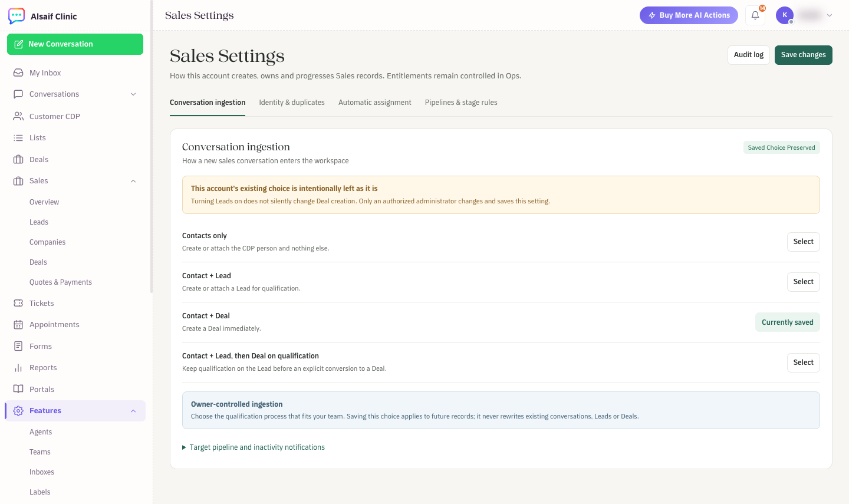849x504 pixels.
Task: Click the pencil icon in New Conversation
Action: click(x=19, y=44)
